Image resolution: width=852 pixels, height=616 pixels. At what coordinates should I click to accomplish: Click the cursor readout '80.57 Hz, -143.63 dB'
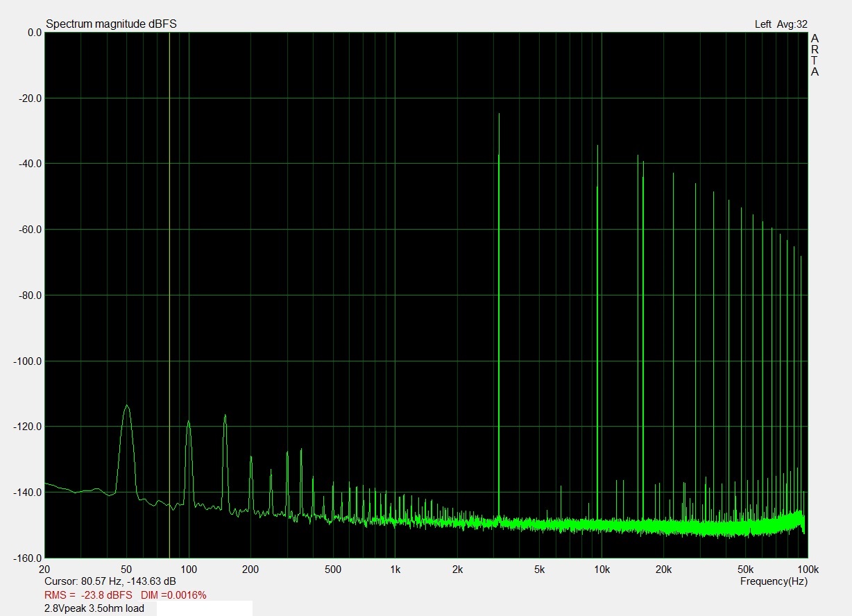(128, 581)
